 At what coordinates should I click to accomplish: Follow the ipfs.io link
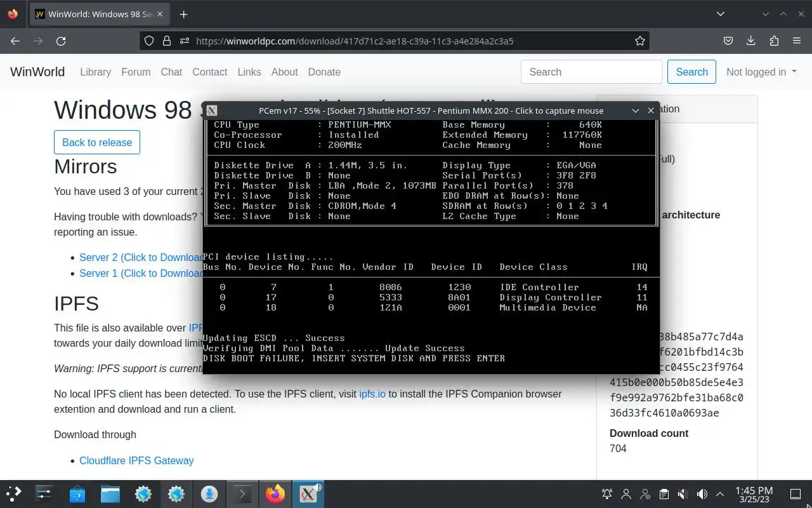(x=372, y=394)
